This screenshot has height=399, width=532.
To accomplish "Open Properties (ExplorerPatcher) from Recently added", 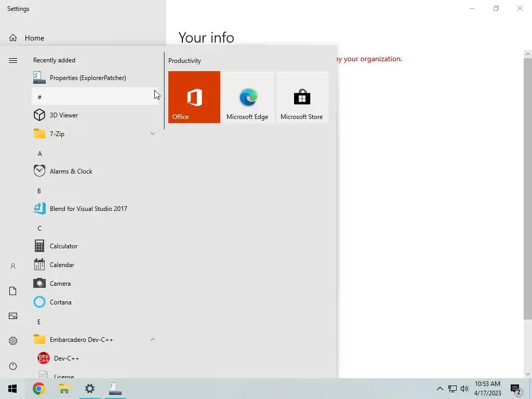I will point(95,78).
